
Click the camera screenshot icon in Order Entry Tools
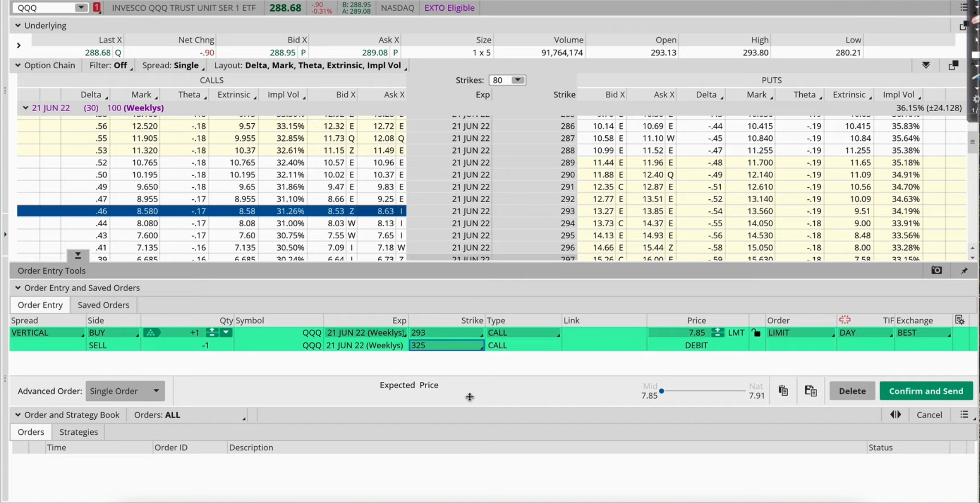(x=937, y=270)
